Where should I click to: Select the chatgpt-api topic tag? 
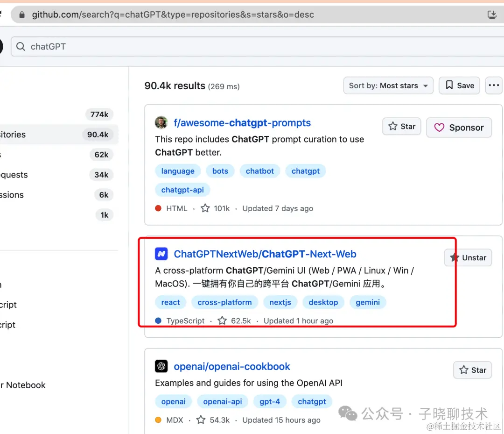[x=182, y=190]
